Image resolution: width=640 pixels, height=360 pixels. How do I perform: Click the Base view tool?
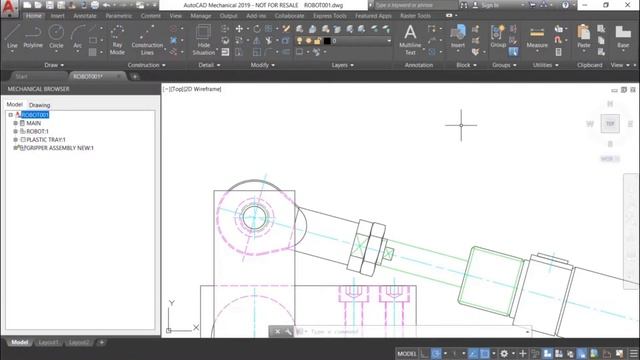pos(623,37)
